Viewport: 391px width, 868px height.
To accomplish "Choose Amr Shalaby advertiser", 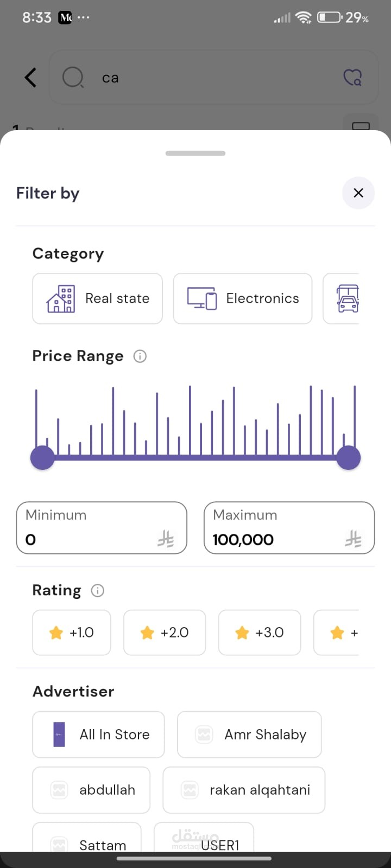I will click(249, 735).
